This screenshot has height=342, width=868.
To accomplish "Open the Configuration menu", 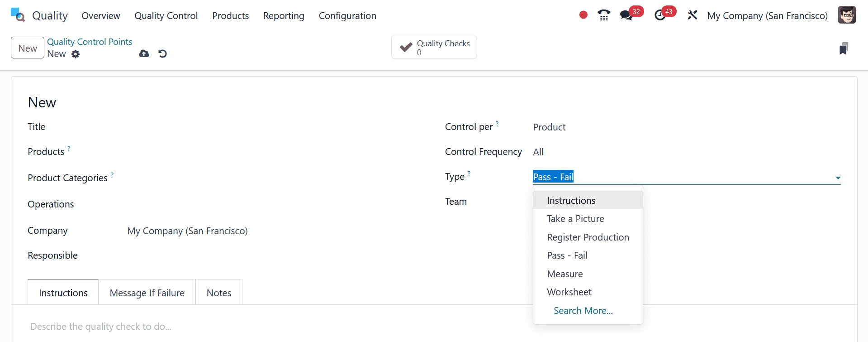I will [347, 16].
